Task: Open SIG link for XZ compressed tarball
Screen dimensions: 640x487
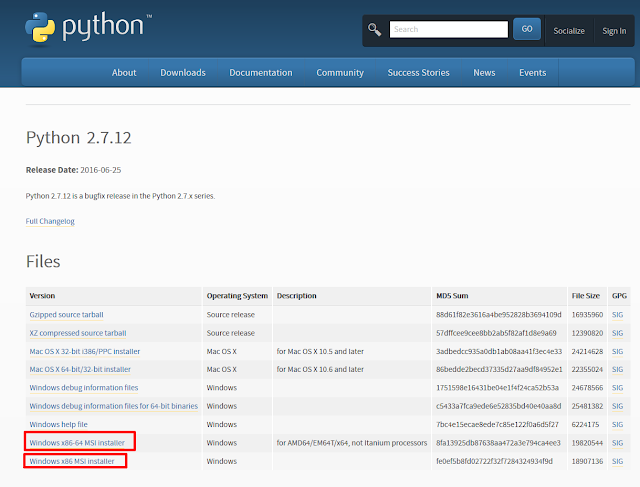Action: [x=617, y=333]
